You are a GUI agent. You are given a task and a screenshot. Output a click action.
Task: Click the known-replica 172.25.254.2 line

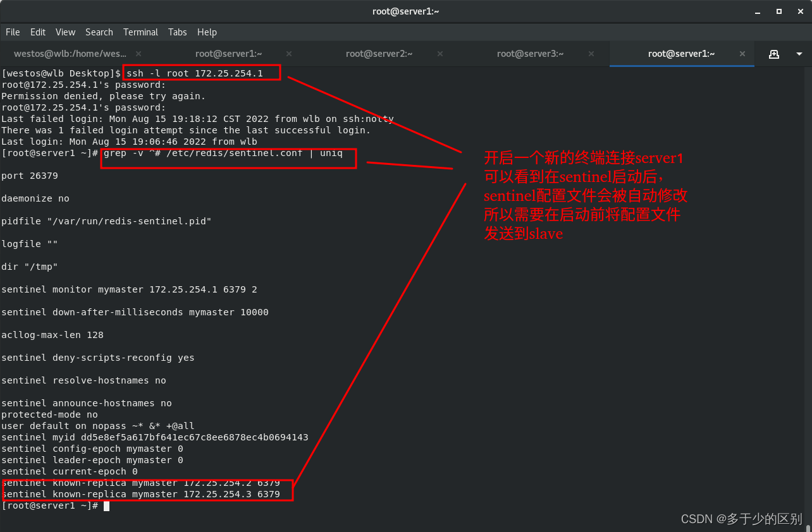(x=140, y=483)
